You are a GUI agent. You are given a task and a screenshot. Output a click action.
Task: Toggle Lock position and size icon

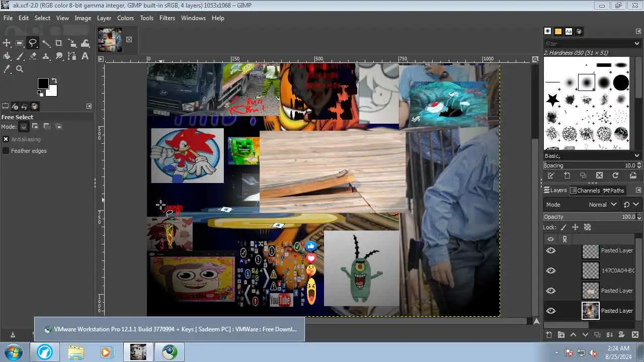point(575,227)
